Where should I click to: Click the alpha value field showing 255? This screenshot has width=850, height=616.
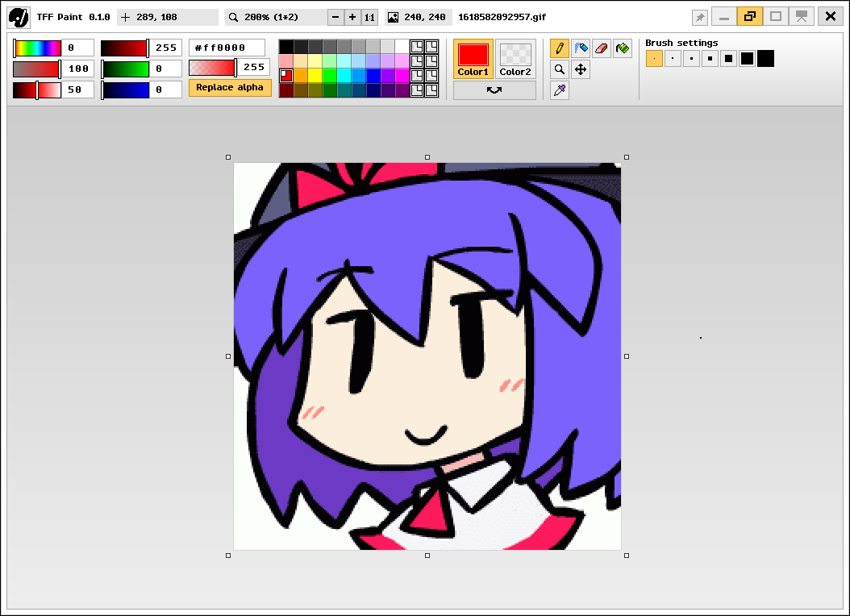[x=254, y=68]
